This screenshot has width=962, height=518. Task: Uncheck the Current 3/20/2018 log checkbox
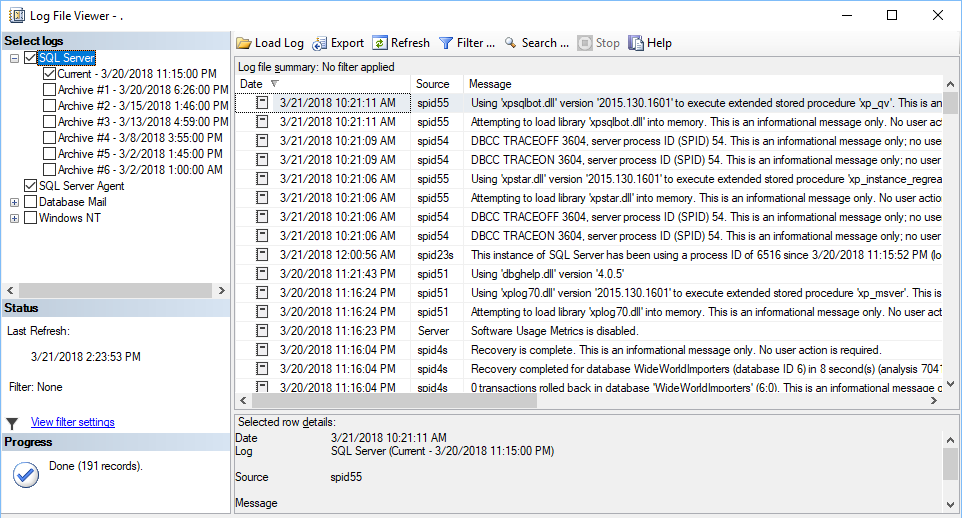[x=50, y=74]
